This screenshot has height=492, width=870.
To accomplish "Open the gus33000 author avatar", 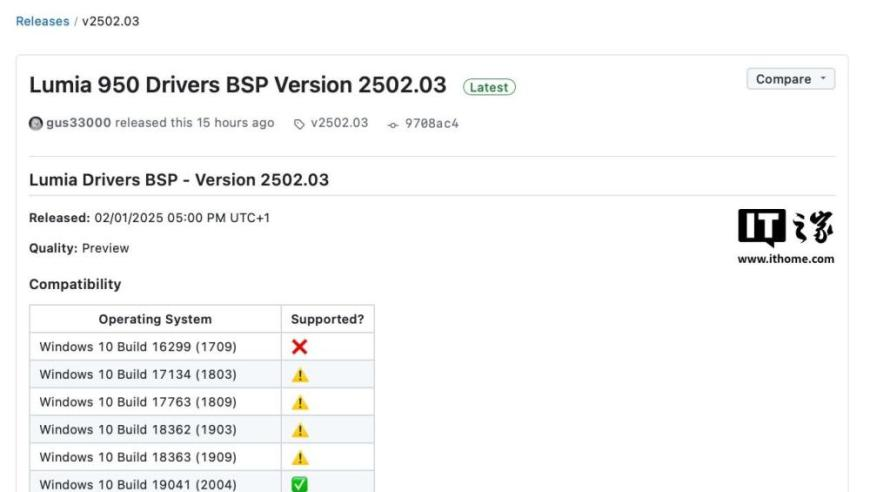I will (x=36, y=123).
